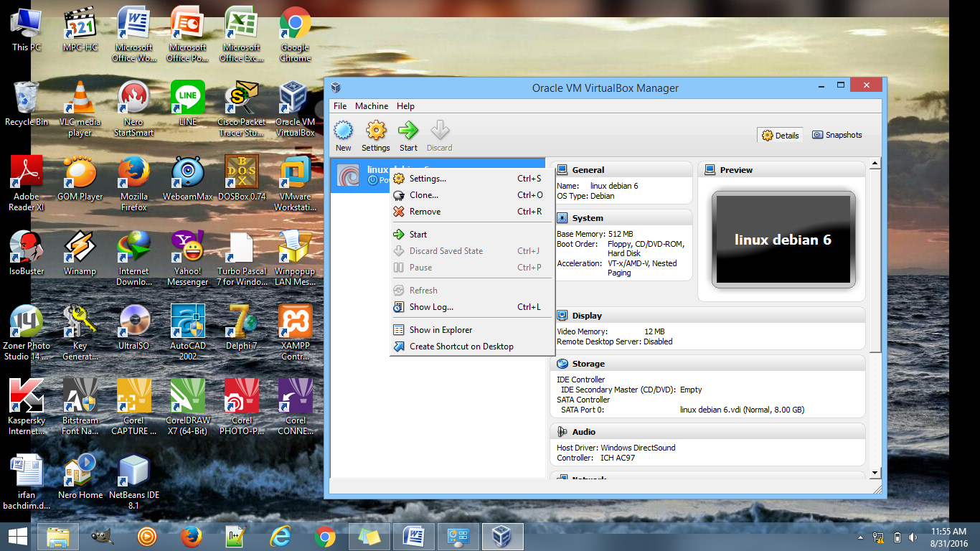980x551 pixels.
Task: Select the DOSBox 0.74 desktop icon
Action: tap(242, 179)
